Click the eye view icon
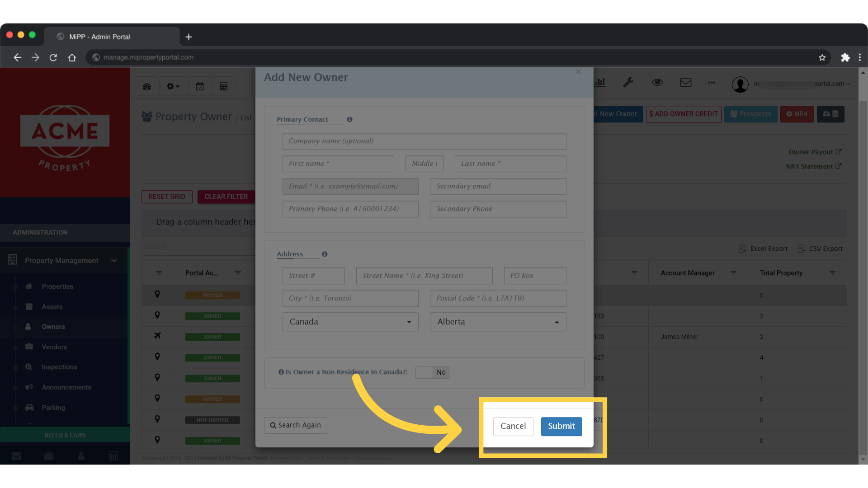The height and width of the screenshot is (488, 868). click(x=657, y=82)
